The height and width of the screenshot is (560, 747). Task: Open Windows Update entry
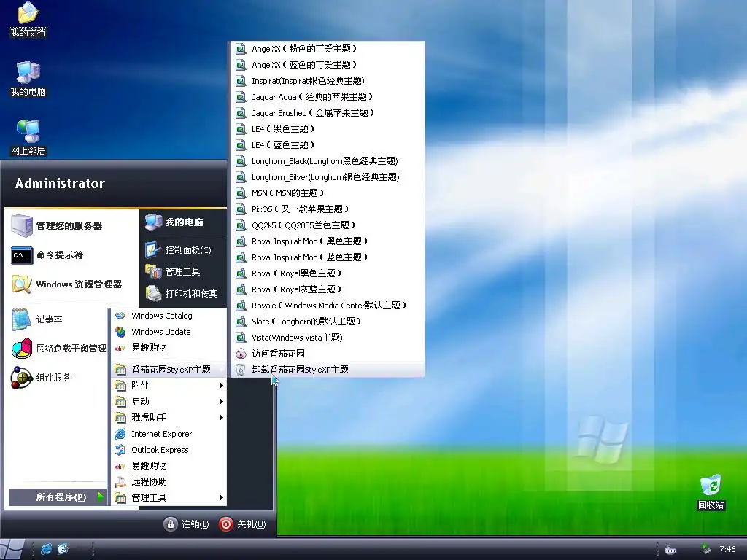pyautogui.click(x=169, y=332)
